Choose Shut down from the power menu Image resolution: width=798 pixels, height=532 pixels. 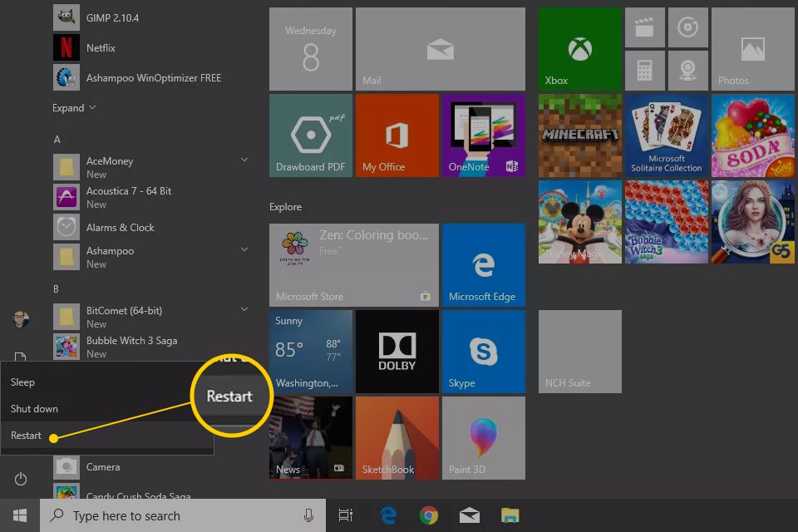(35, 408)
